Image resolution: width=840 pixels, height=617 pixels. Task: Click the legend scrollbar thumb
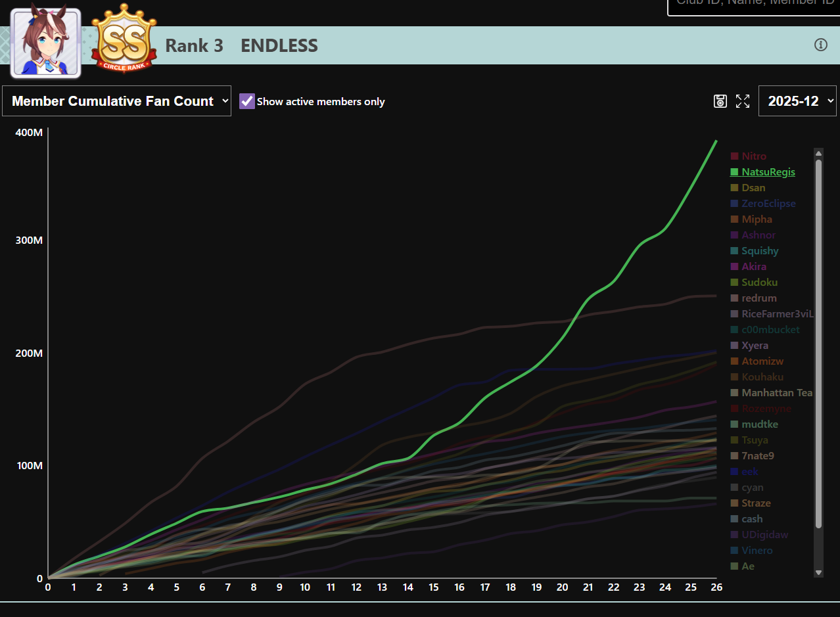(818, 343)
